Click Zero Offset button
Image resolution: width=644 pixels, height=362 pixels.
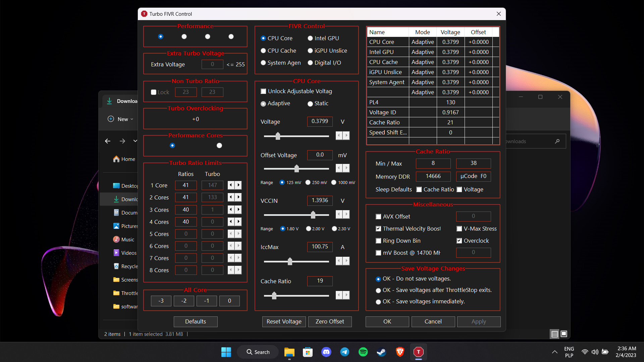(x=330, y=321)
